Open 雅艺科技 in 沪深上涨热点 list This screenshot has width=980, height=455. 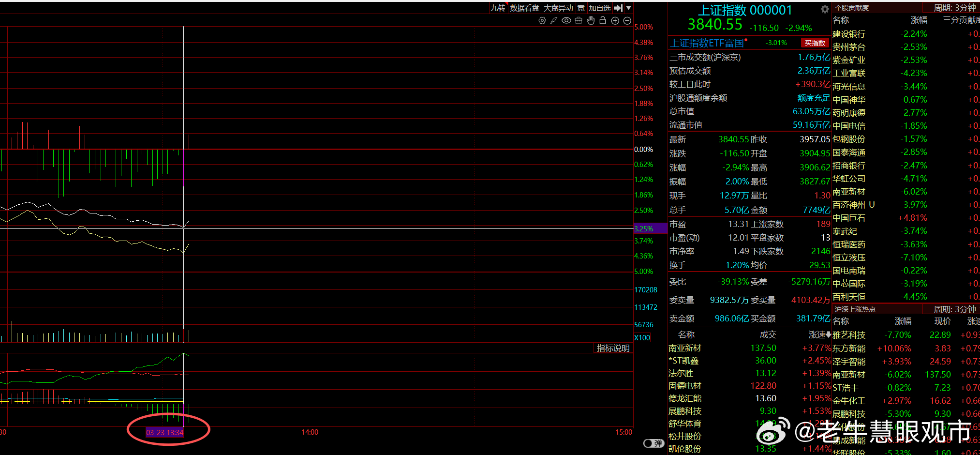coord(849,335)
